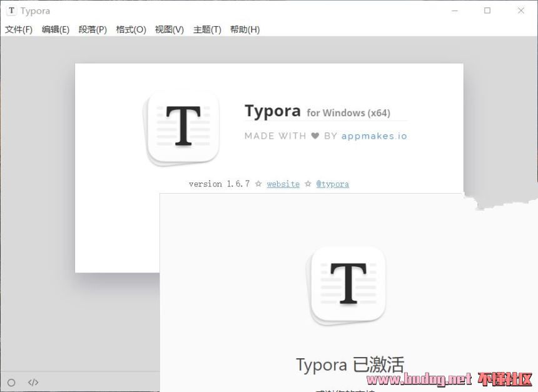The height and width of the screenshot is (392, 538).
Task: Minimize the Typora window
Action: coord(454,11)
